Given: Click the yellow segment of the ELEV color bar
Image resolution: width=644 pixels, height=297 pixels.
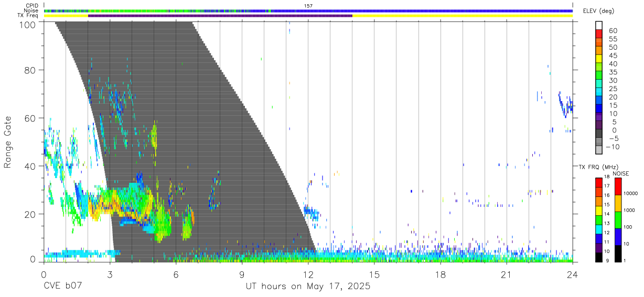Looking at the screenshot, I should pyautogui.click(x=599, y=60).
